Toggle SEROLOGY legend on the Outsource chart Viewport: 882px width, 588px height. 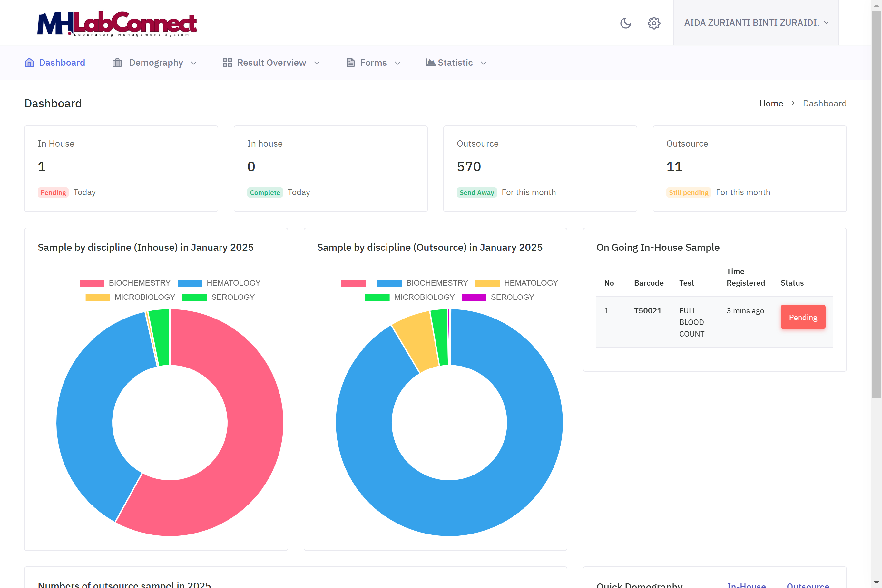512,297
